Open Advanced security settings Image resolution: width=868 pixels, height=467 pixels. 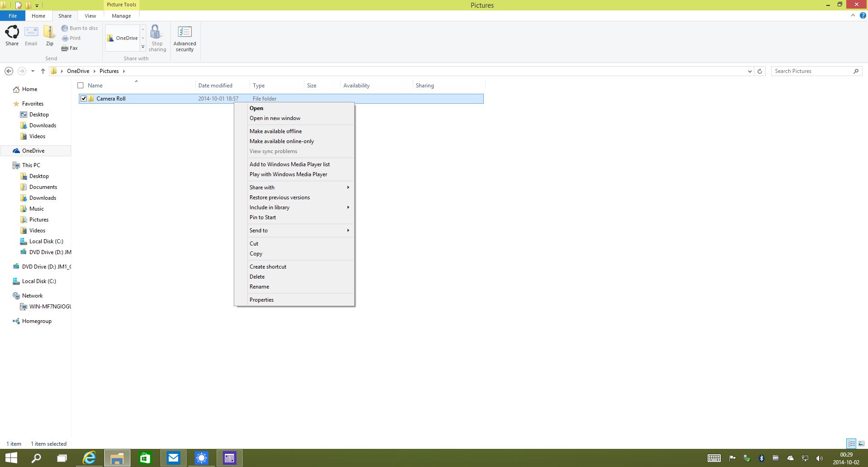185,38
